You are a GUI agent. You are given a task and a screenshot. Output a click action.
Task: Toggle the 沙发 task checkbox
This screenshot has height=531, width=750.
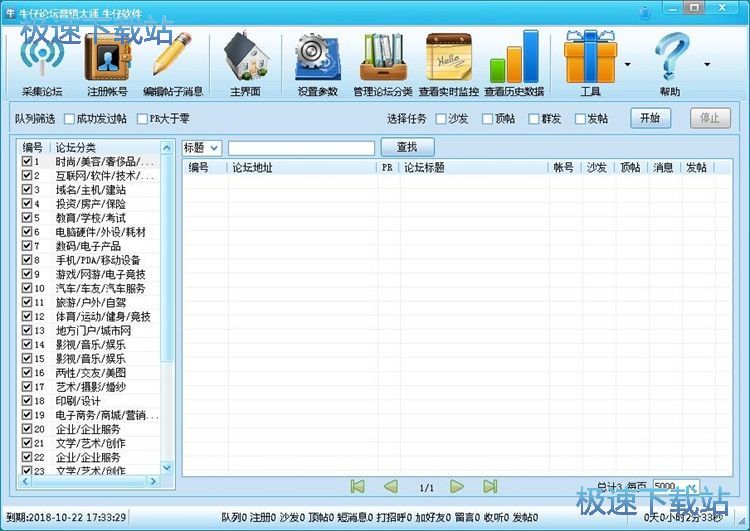click(441, 119)
